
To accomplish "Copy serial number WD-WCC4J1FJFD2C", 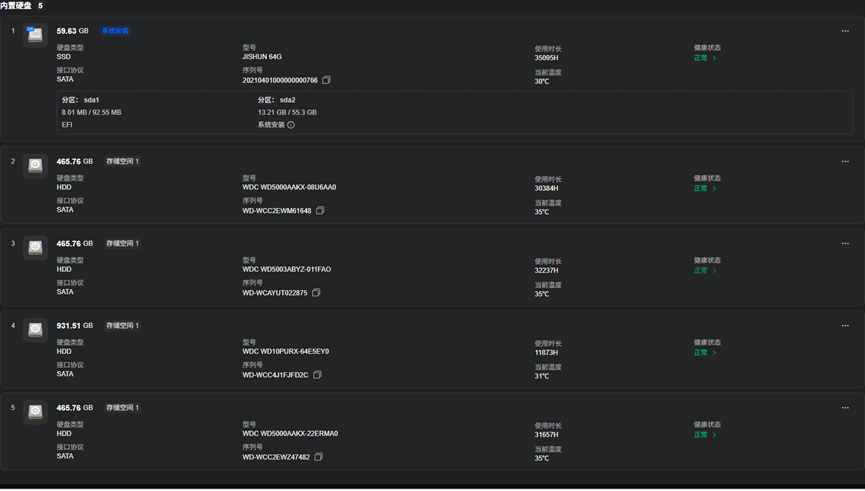I will pos(317,375).
